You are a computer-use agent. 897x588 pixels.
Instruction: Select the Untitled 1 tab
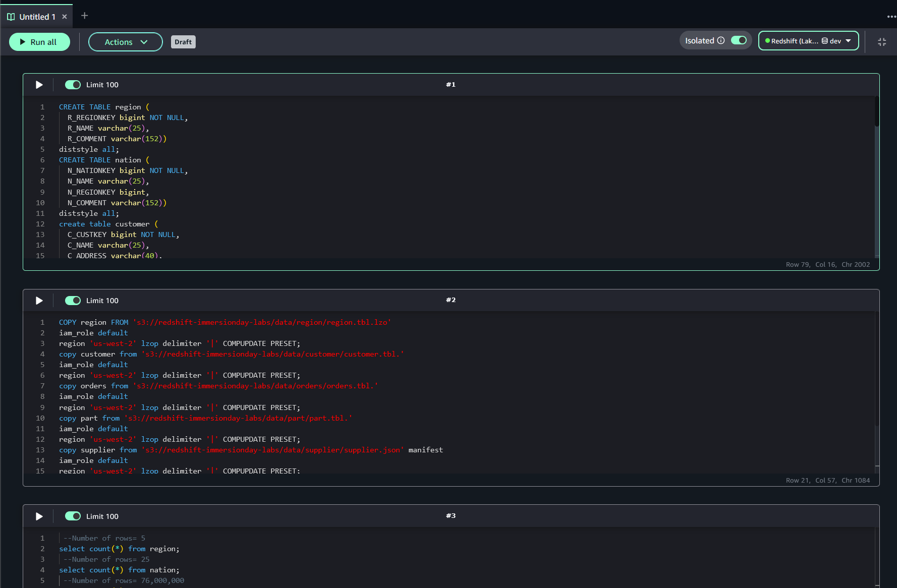(37, 16)
